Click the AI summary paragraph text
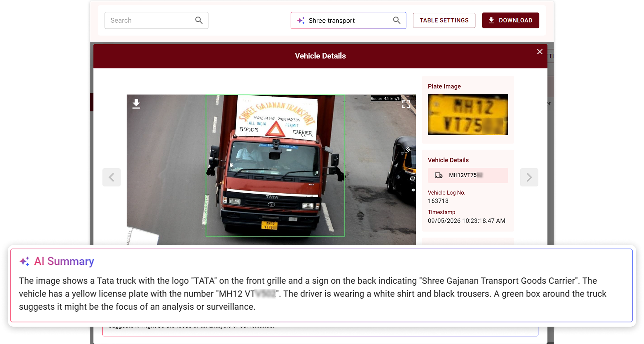 (313, 294)
